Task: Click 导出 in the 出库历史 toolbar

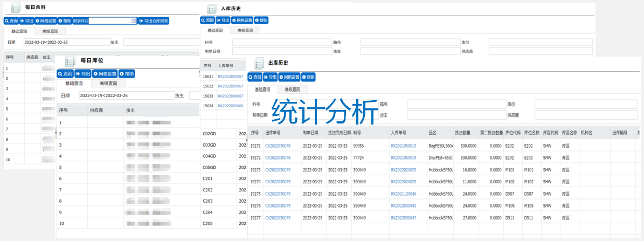Action: pyautogui.click(x=270, y=77)
